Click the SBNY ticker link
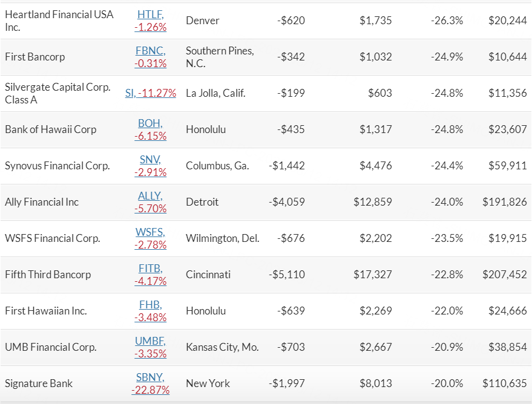The width and height of the screenshot is (532, 404). [x=150, y=377]
